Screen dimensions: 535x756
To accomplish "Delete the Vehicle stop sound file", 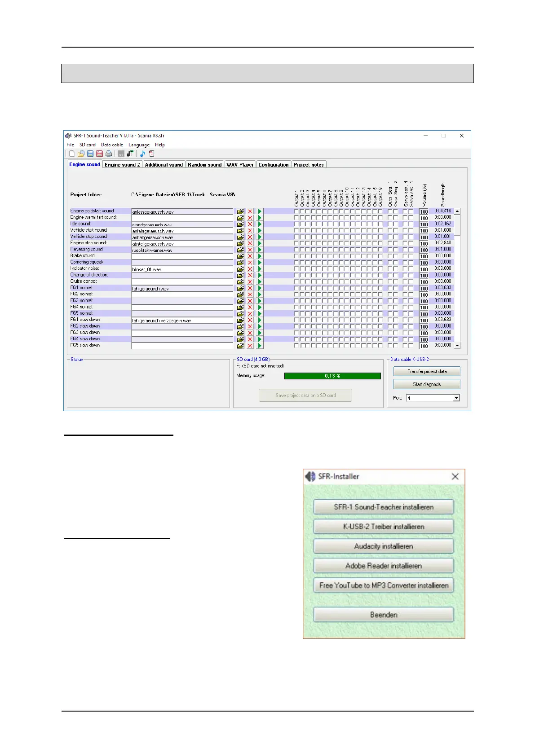I will [x=250, y=237].
